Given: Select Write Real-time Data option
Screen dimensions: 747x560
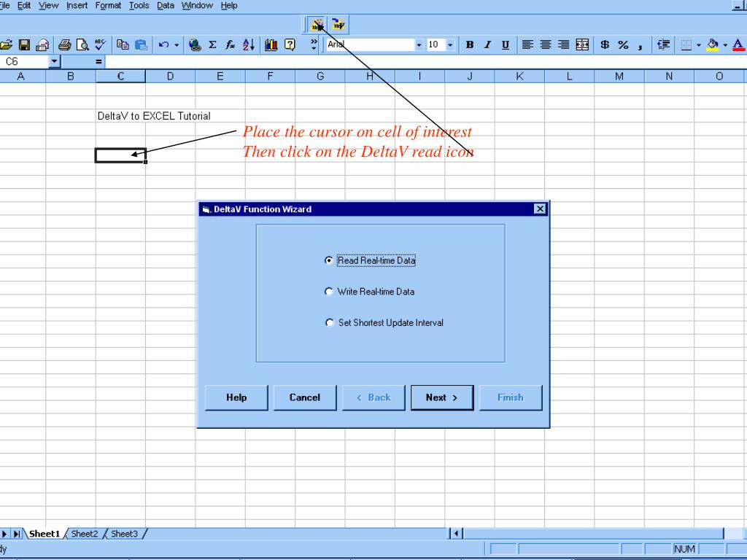Looking at the screenshot, I should [369, 292].
